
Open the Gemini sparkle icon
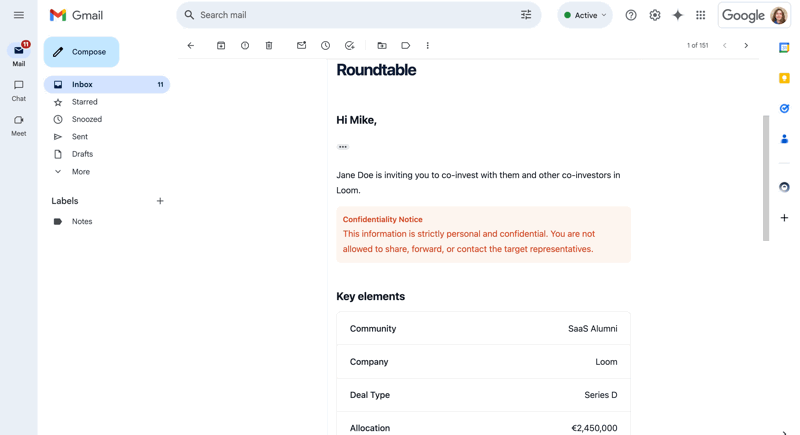678,15
